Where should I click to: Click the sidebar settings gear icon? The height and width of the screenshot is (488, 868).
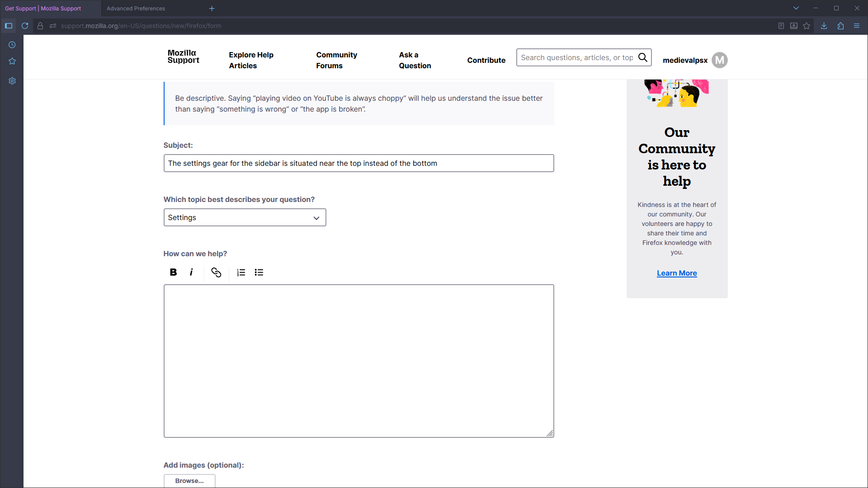(x=12, y=81)
